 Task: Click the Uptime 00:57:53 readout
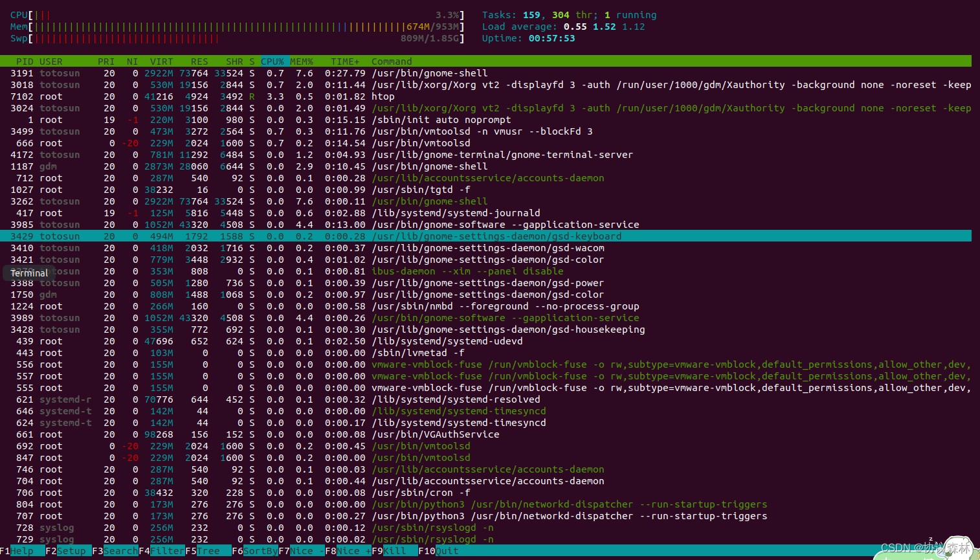[x=528, y=38]
